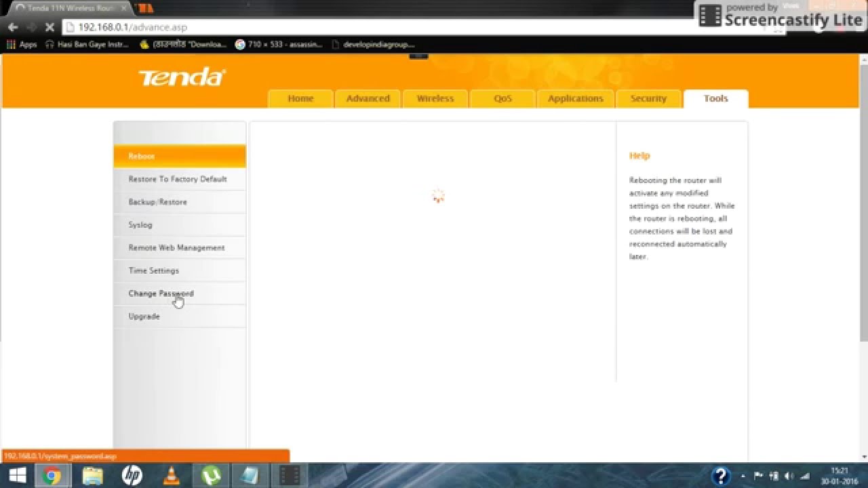Viewport: 868px width, 488px height.
Task: Open the Apps bookmarks shortcut
Action: pyautogui.click(x=22, y=45)
